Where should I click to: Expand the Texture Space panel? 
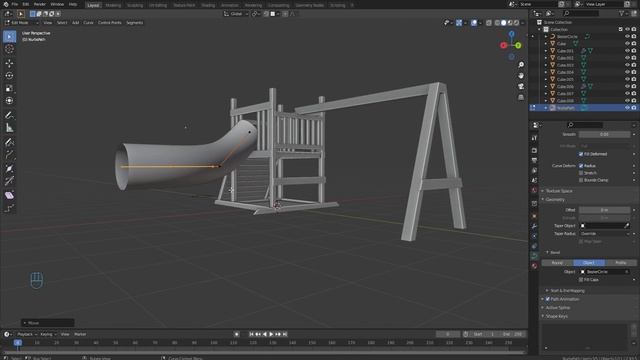[x=558, y=191]
